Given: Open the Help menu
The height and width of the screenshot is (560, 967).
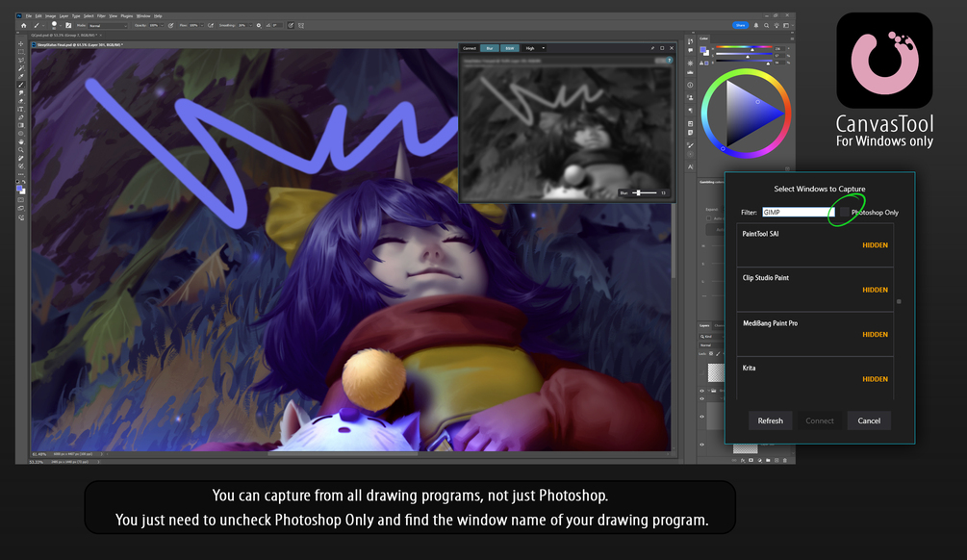Looking at the screenshot, I should click(x=158, y=16).
